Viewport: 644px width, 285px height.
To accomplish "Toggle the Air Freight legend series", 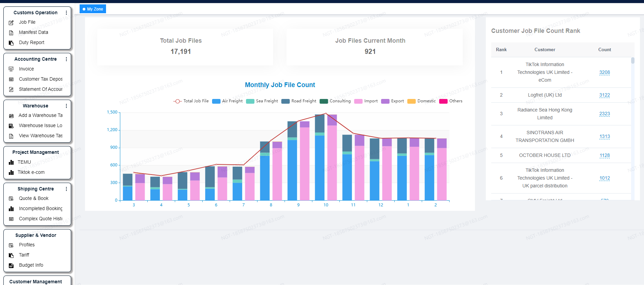I will coord(227,101).
